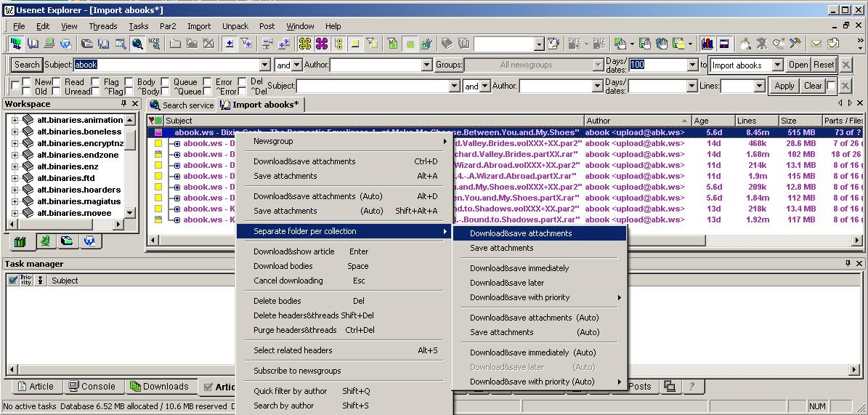The height and width of the screenshot is (415, 868).
Task: Expand the alt.binaries.boneless tree node
Action: (x=15, y=132)
